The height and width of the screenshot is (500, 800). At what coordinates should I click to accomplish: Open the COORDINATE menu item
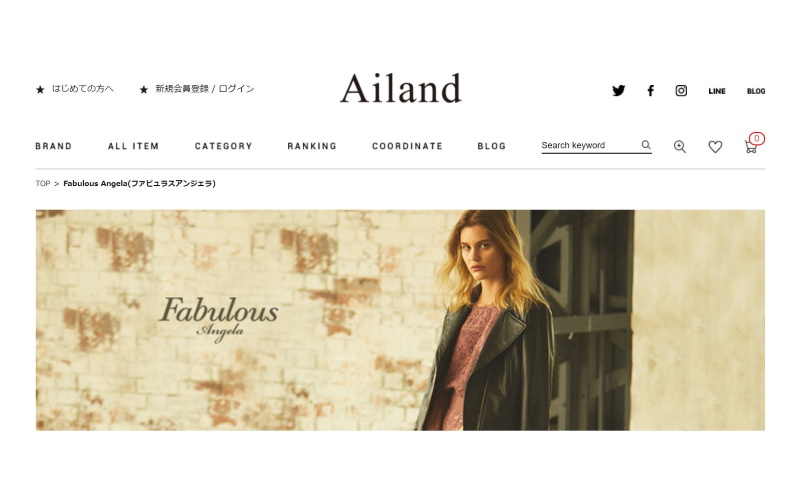pyautogui.click(x=407, y=146)
